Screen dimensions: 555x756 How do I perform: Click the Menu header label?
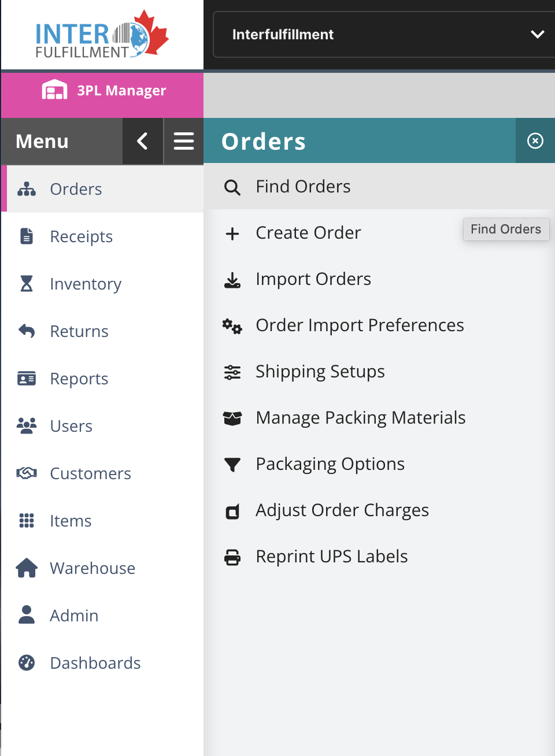pos(42,142)
